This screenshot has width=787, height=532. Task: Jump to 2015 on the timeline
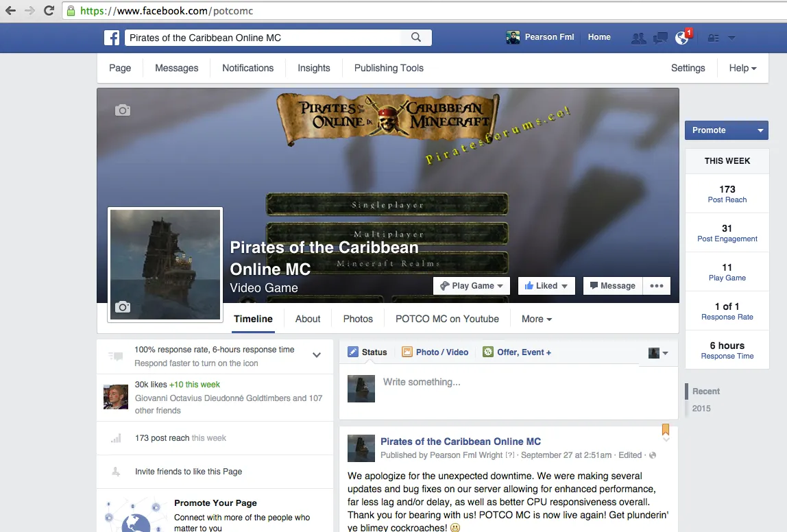[x=701, y=409]
